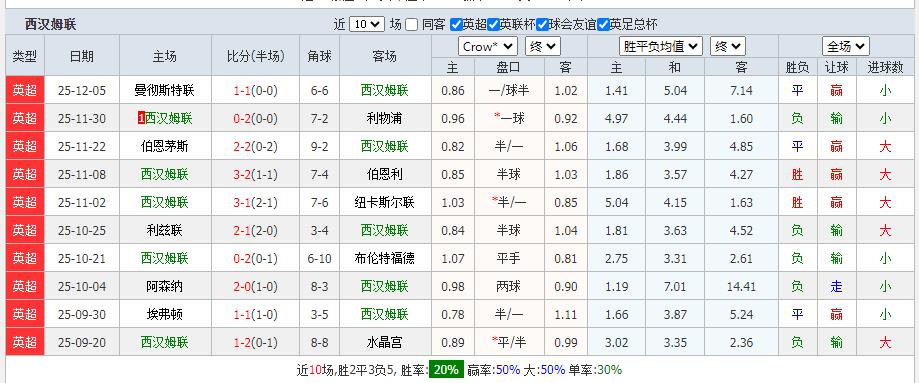Open the 全场 period dropdown
Screen dimensions: 919x383
(x=845, y=46)
